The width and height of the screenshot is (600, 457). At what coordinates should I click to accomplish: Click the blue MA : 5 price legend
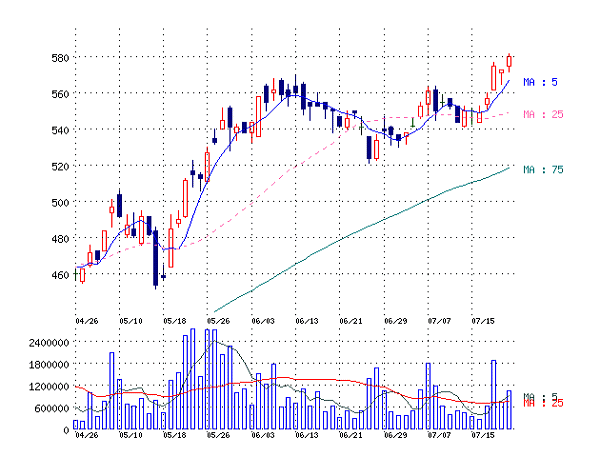(540, 82)
